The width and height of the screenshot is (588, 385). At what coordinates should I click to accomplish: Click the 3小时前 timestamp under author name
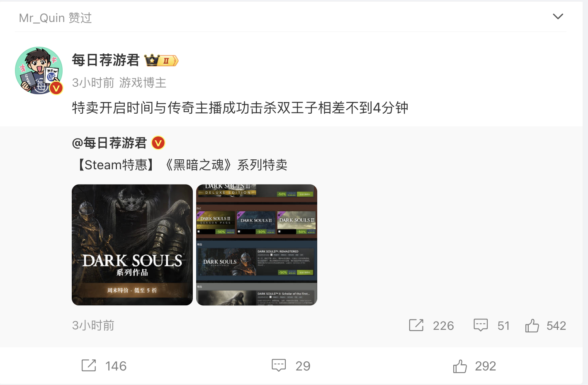coord(93,83)
